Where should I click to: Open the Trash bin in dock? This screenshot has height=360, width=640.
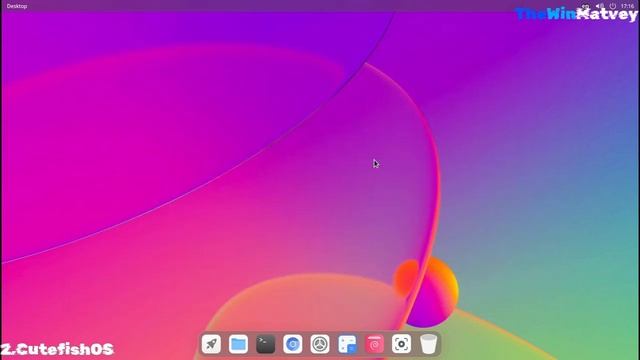(429, 344)
